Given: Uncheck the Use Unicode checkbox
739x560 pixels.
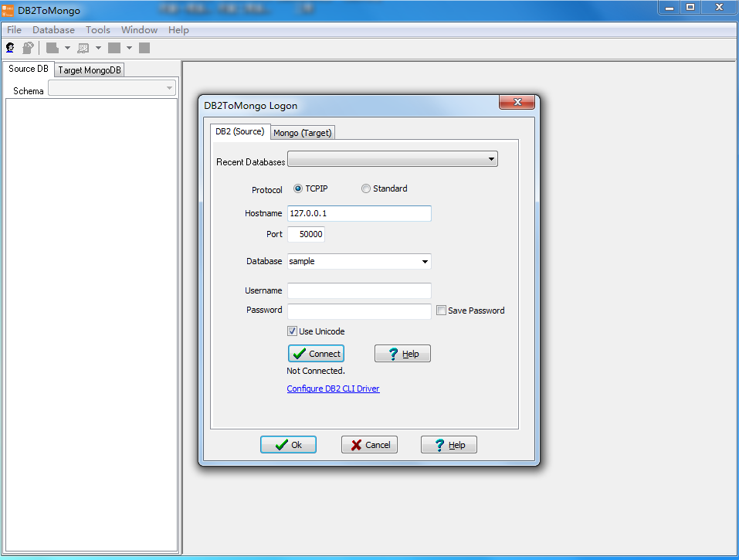Looking at the screenshot, I should pyautogui.click(x=292, y=331).
